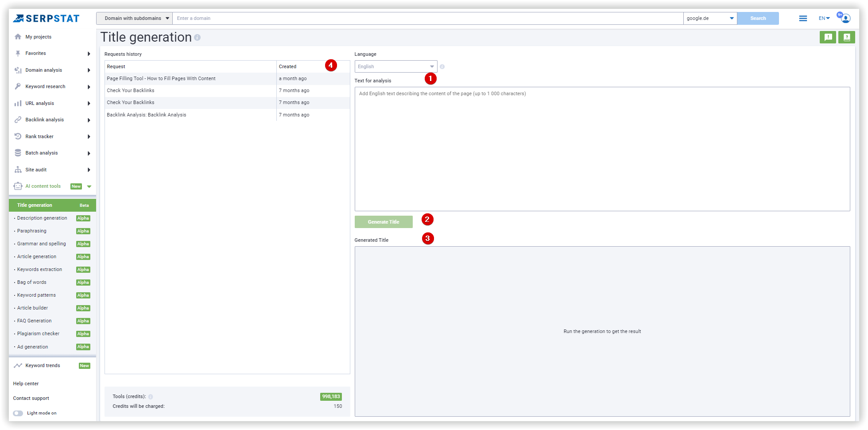Image resolution: width=868 pixels, height=430 pixels.
Task: Expand the URL analysis submenu arrow
Action: (89, 103)
